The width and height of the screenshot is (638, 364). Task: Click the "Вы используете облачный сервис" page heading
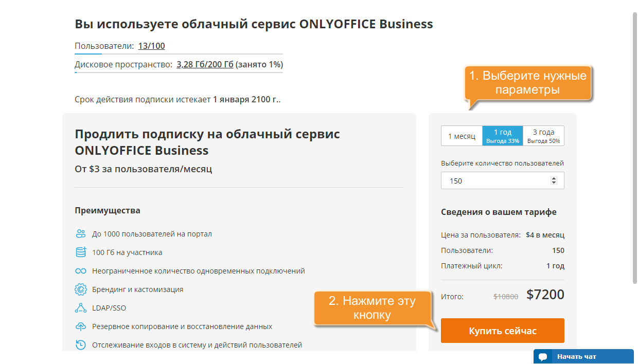[x=254, y=24]
